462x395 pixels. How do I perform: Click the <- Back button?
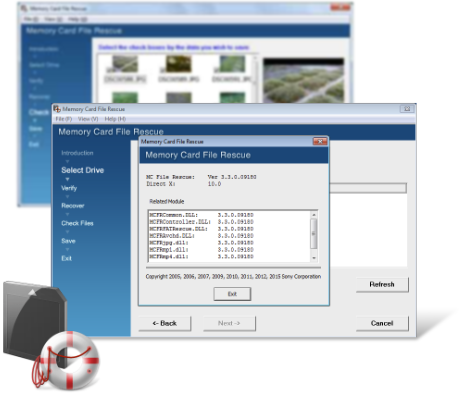[165, 323]
